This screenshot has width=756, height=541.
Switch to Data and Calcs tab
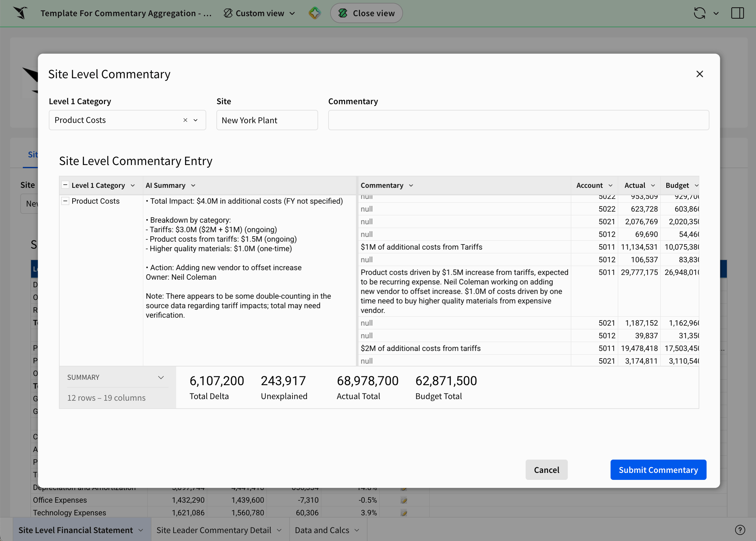[322, 530]
